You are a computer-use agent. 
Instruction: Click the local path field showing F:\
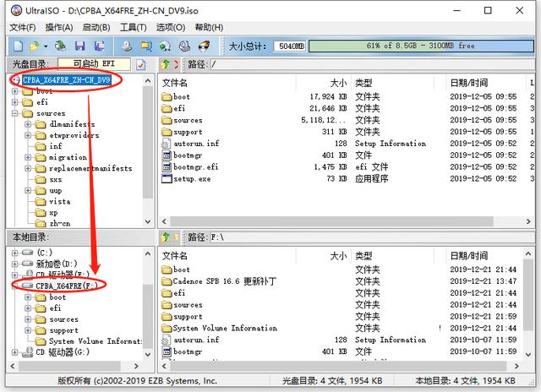click(x=373, y=237)
